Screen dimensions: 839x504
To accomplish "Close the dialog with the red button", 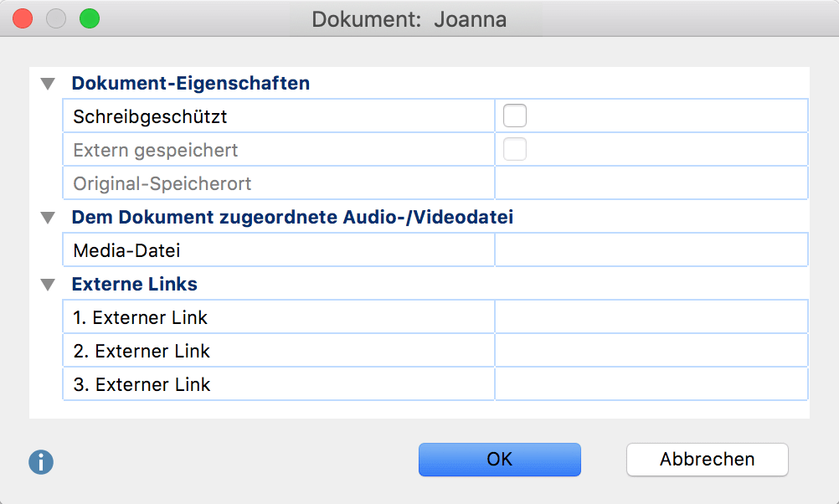I will tap(23, 18).
